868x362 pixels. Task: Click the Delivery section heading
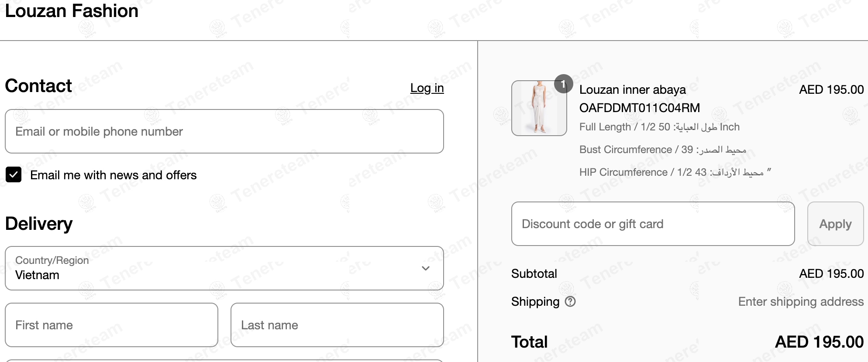(39, 223)
